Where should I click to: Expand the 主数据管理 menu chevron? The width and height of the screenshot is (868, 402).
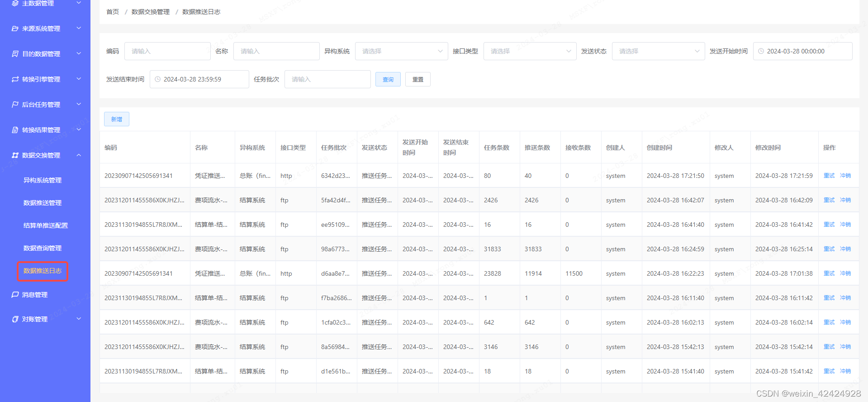pos(79,3)
